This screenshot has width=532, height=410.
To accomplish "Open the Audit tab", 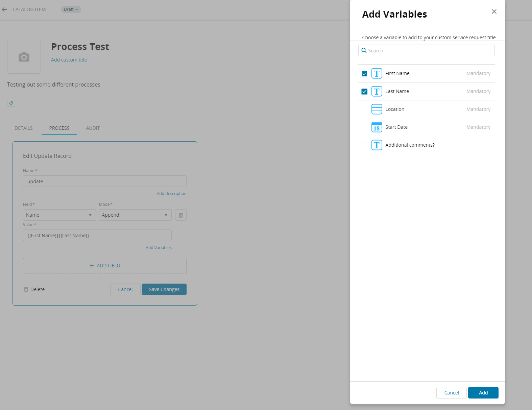I will click(93, 128).
